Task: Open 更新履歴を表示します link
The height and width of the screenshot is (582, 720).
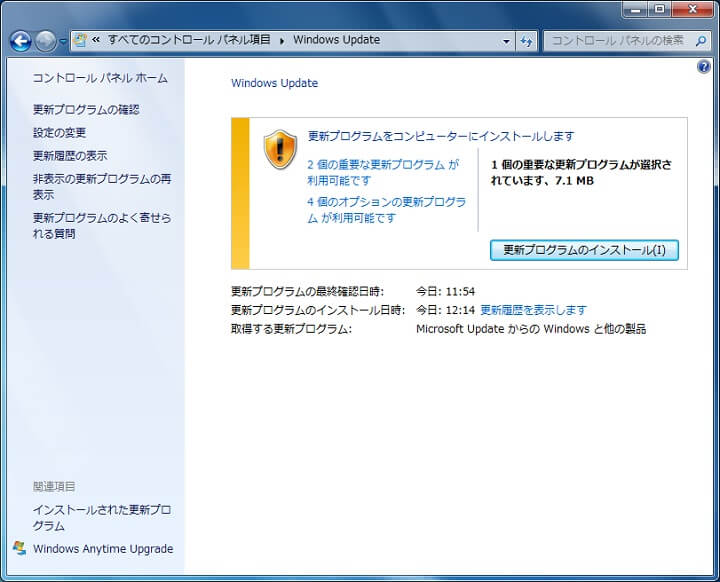Action: [x=533, y=310]
